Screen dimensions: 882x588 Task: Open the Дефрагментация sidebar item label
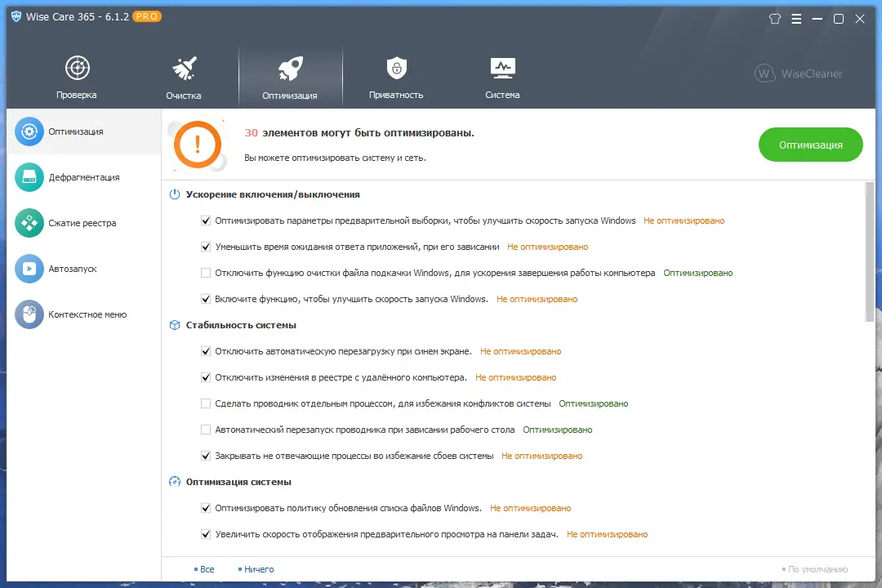coord(84,177)
